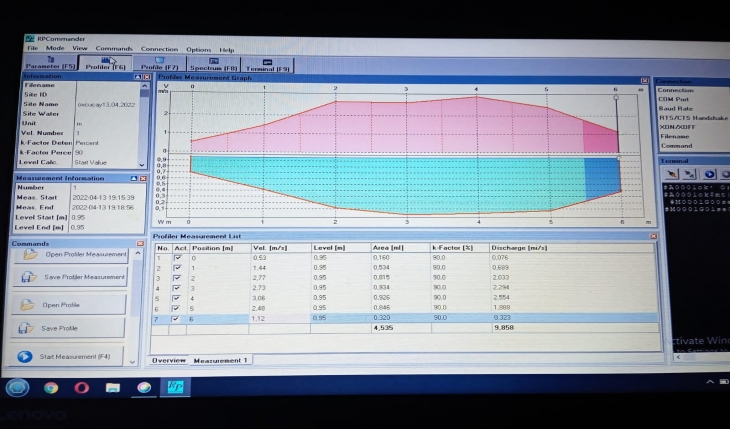Screen dimensions: 730x429
Task: Click the Information panel scrollbar thumb
Action: 144,93
